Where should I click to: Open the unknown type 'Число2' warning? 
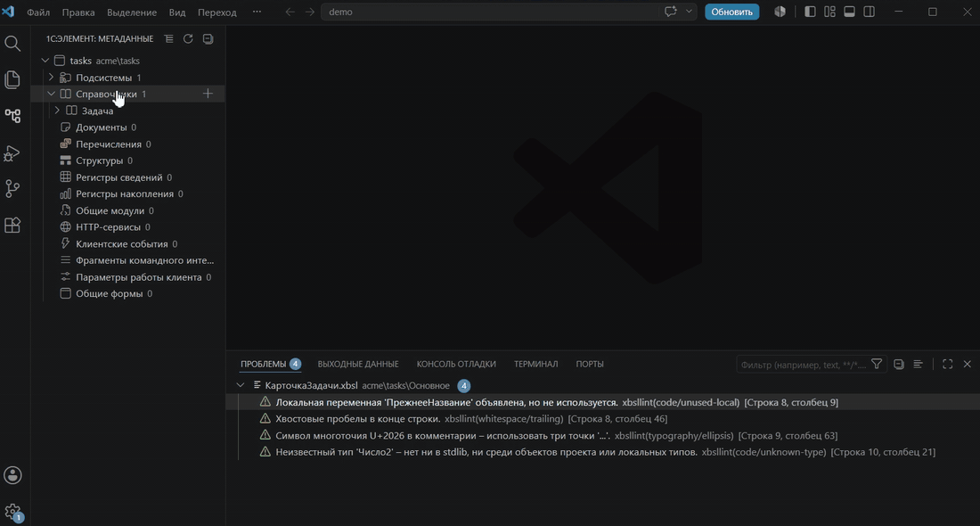(x=602, y=452)
